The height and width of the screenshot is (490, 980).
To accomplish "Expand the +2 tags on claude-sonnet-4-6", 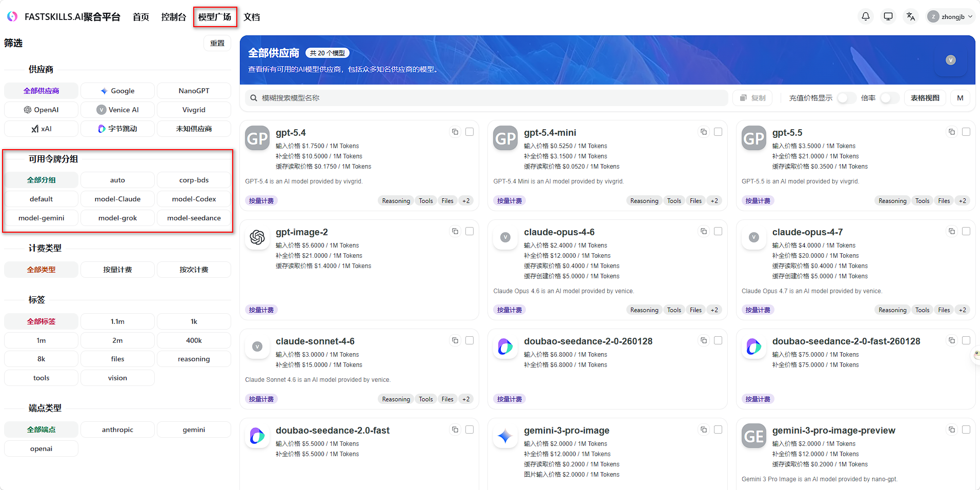I will [466, 399].
